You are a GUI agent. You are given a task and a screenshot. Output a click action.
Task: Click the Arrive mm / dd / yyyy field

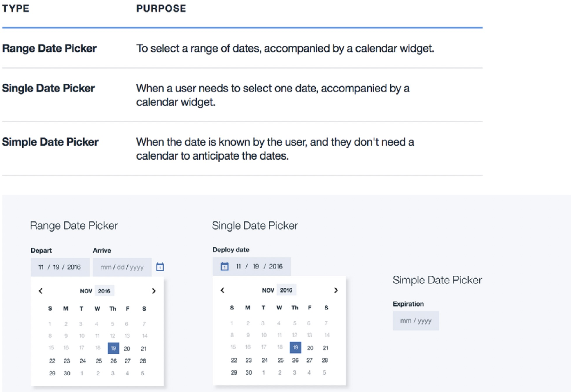pyautogui.click(x=122, y=267)
